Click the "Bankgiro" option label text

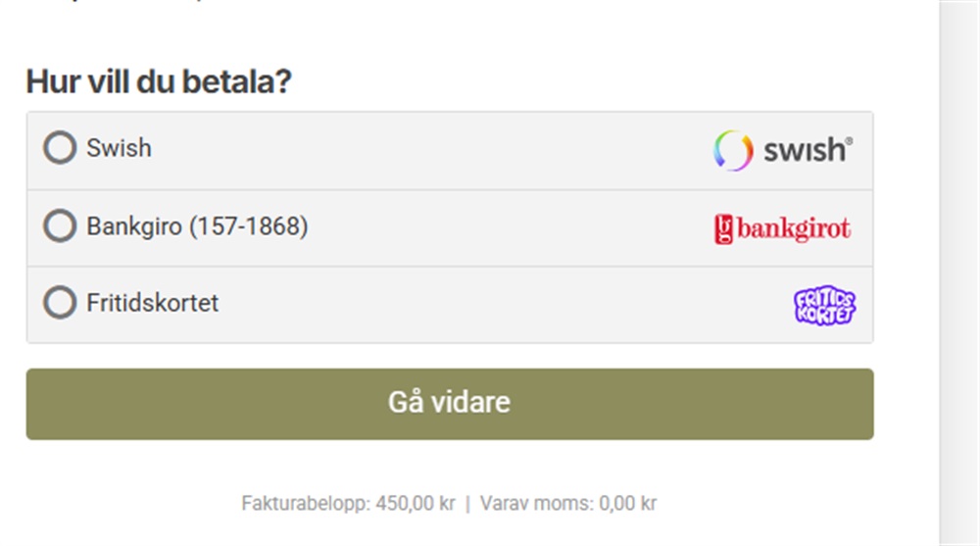(135, 226)
